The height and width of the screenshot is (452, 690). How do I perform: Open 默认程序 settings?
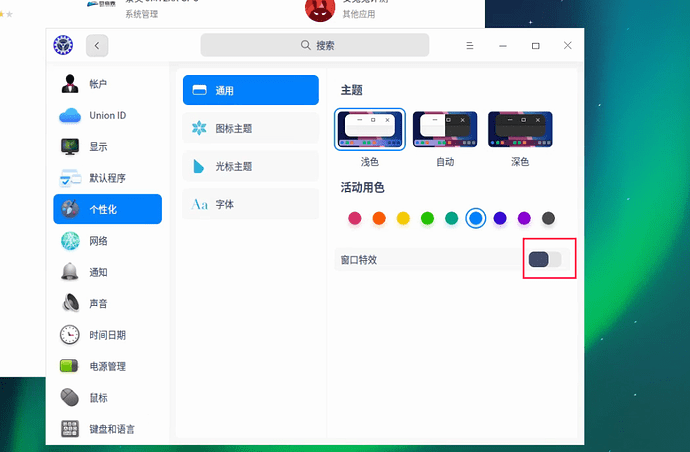[x=107, y=178]
